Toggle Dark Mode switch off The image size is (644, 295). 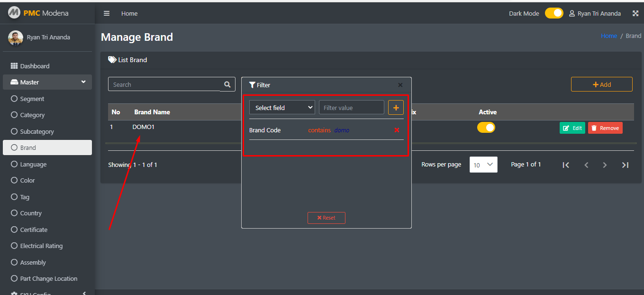pos(553,13)
